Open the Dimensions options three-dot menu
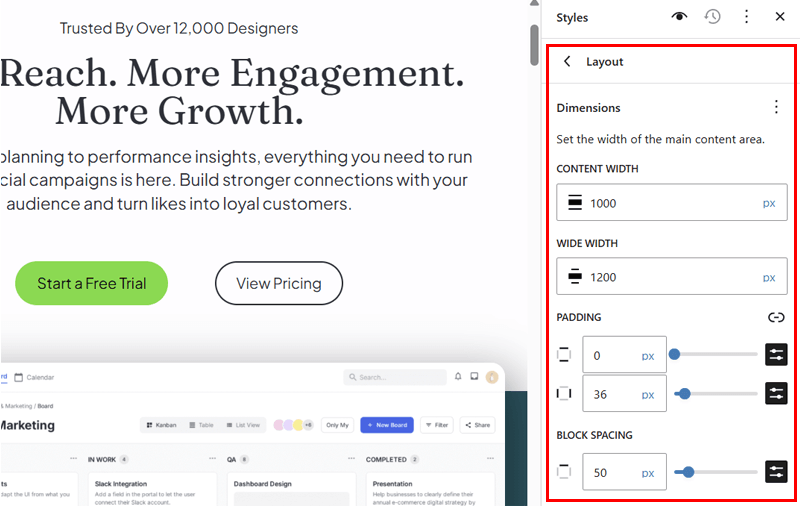 click(x=776, y=107)
